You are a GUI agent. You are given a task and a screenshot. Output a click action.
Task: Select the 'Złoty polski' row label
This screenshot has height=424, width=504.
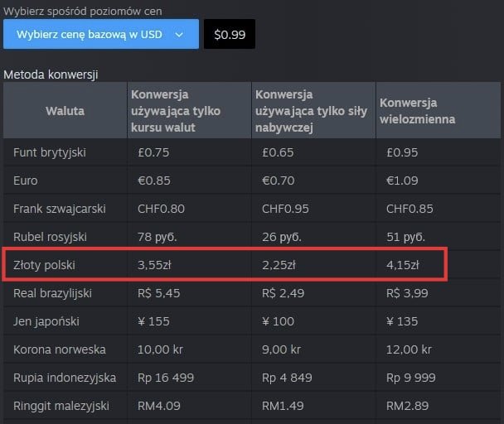pos(44,265)
